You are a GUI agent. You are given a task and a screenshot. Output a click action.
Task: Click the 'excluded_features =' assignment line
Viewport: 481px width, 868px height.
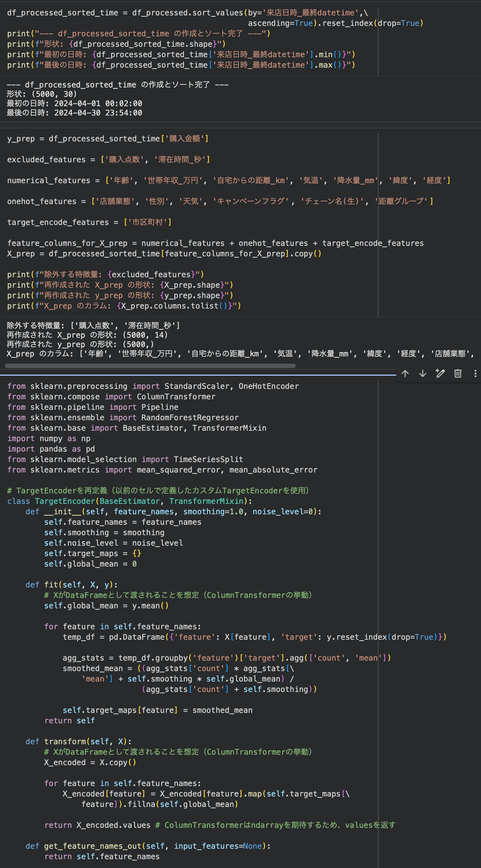109,159
